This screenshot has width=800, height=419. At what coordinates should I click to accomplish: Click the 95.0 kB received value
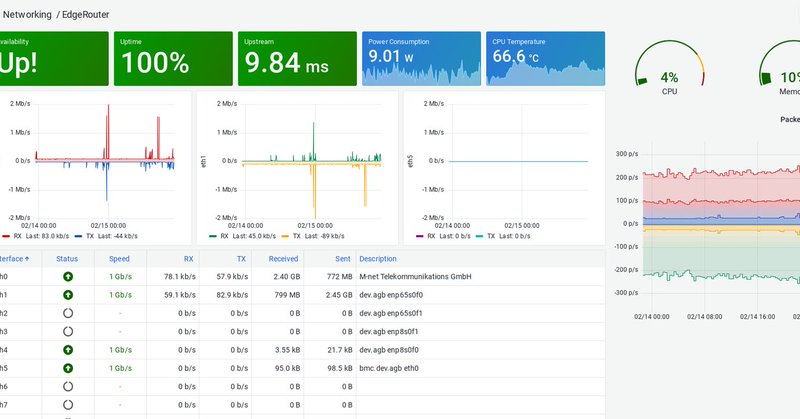point(287,368)
